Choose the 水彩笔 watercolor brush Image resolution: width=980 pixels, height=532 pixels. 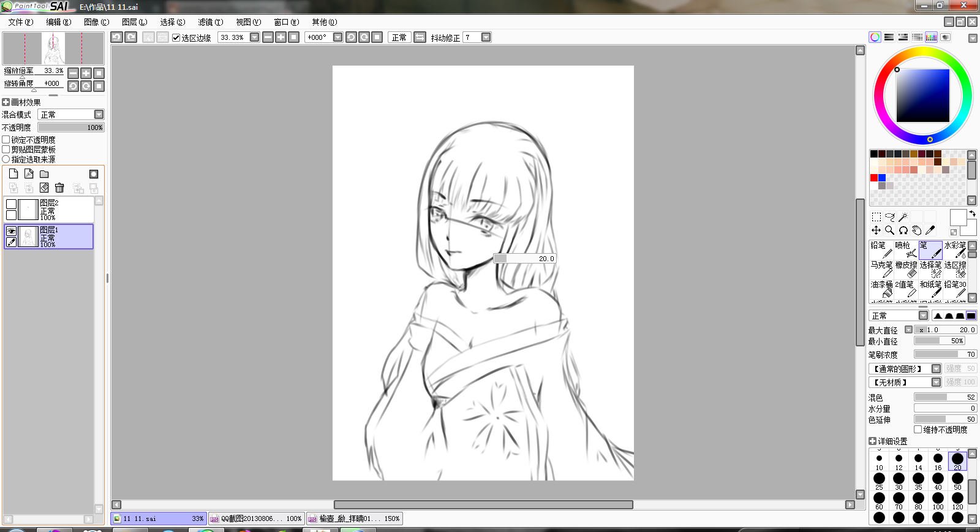pyautogui.click(x=955, y=249)
